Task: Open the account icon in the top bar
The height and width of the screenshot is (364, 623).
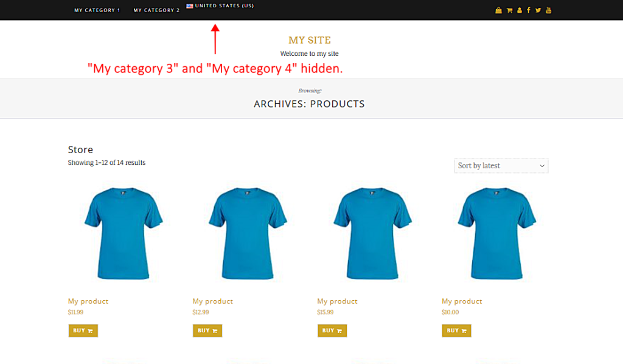Action: pyautogui.click(x=520, y=10)
